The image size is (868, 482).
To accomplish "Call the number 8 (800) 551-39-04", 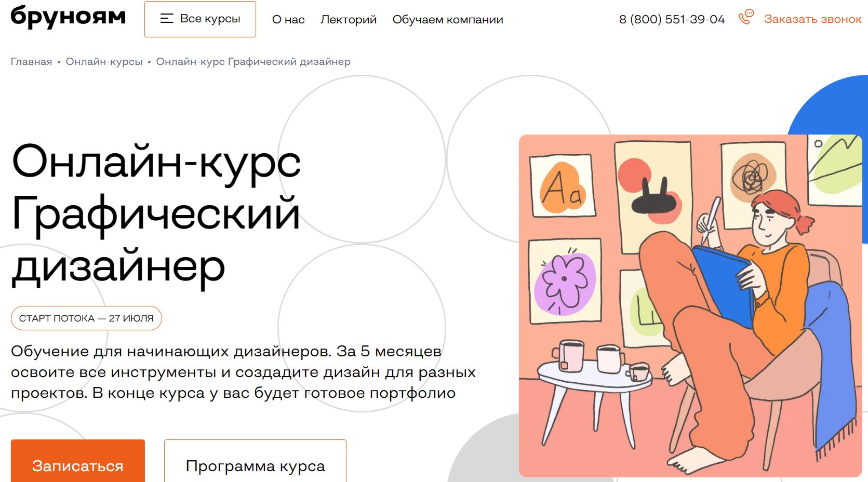I will pyautogui.click(x=672, y=19).
